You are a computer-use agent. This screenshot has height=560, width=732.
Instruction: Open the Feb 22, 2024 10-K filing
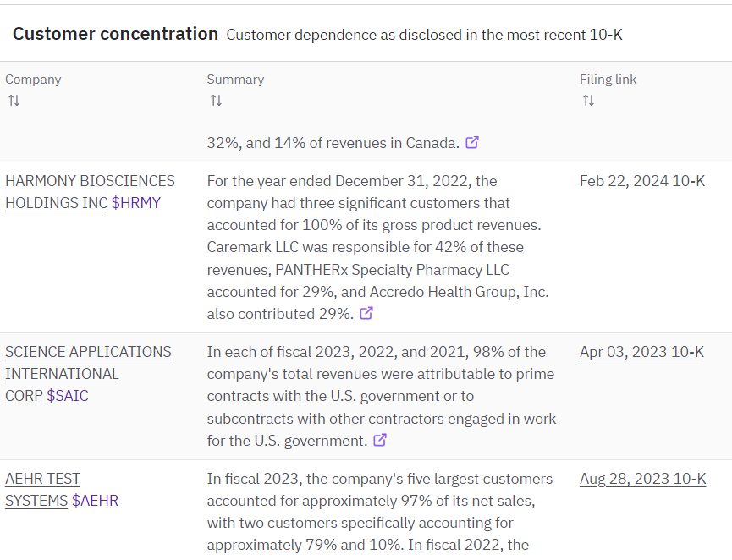(641, 180)
